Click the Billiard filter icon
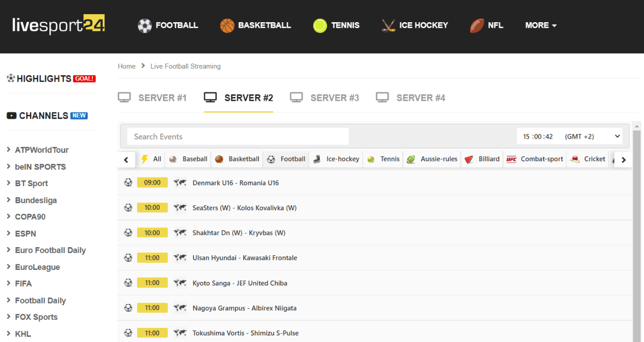 [469, 159]
